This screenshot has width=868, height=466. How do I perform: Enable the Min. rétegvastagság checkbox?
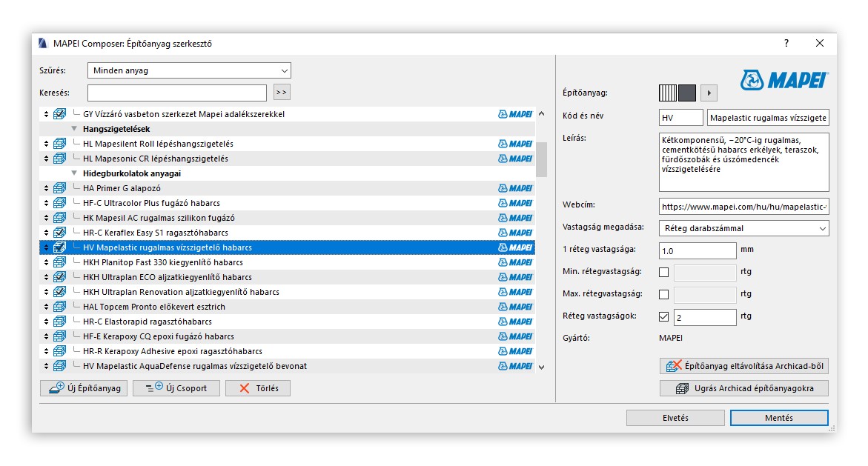(663, 272)
